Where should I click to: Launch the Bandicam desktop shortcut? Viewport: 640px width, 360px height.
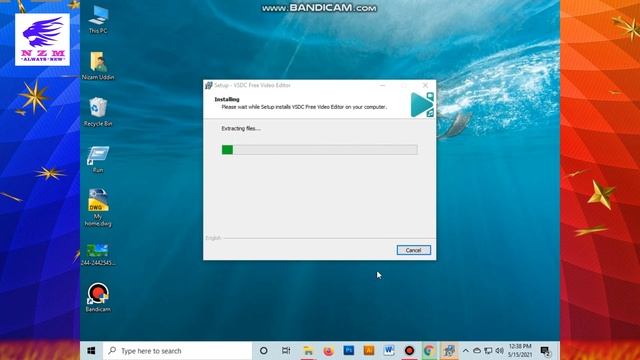[x=98, y=298]
